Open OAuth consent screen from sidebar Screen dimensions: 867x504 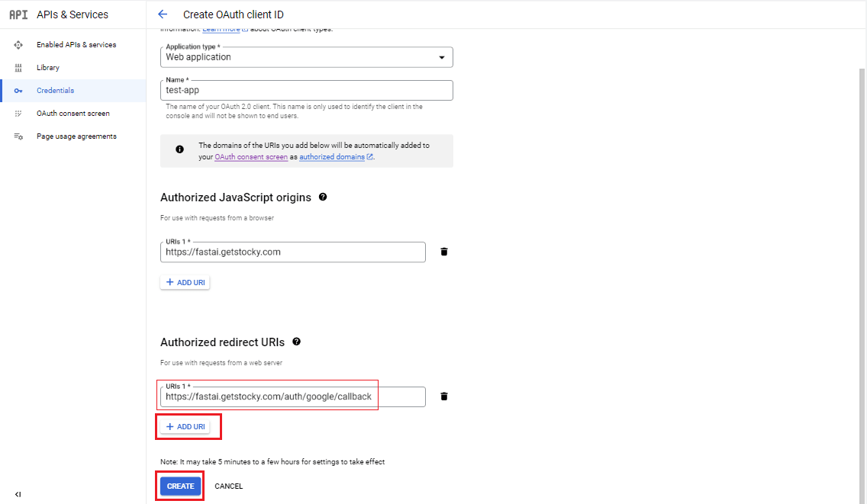click(x=73, y=114)
